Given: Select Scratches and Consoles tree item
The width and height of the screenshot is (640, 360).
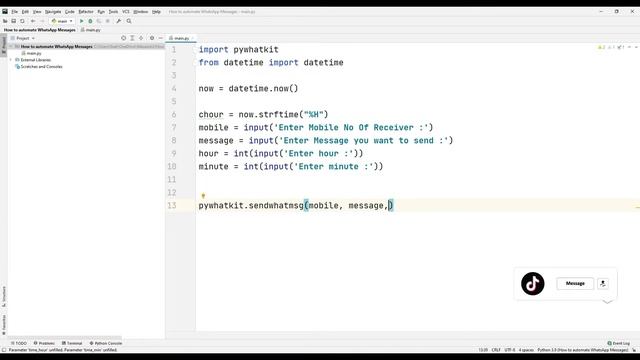Looking at the screenshot, I should pos(39,66).
